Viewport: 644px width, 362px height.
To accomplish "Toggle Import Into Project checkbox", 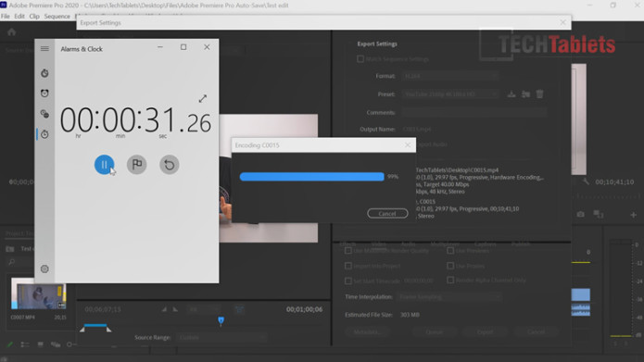I will coord(348,266).
